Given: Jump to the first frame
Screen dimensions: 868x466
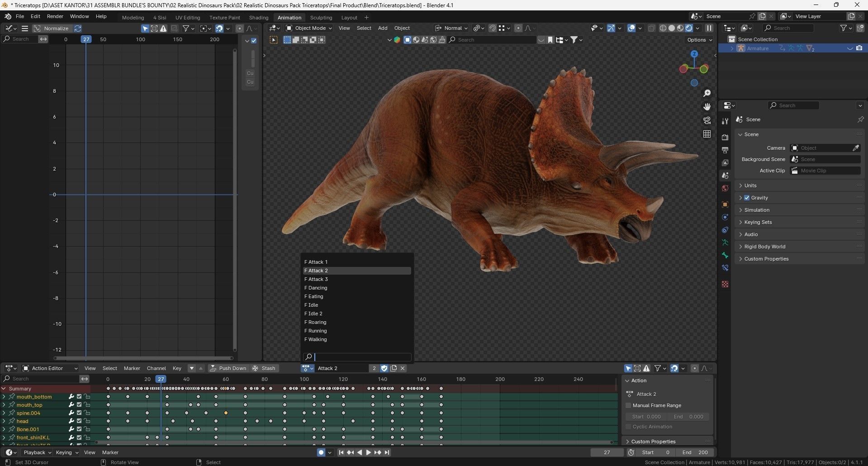Looking at the screenshot, I should [x=342, y=452].
